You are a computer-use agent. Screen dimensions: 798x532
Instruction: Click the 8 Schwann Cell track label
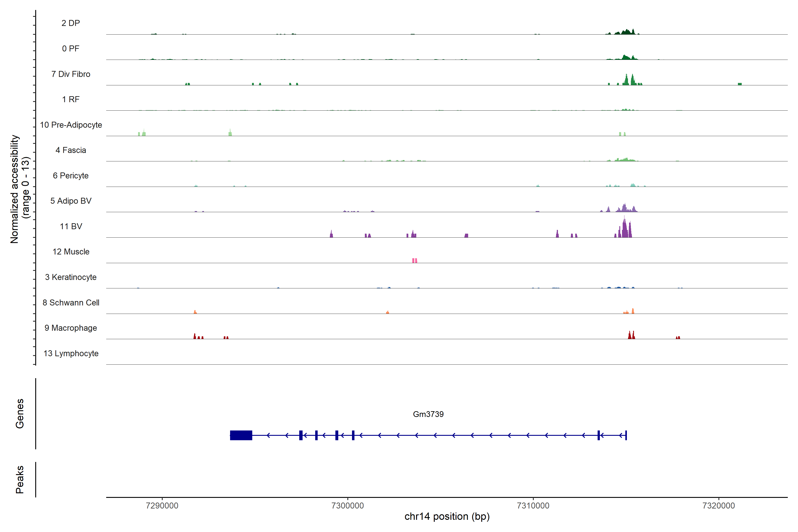pos(71,303)
